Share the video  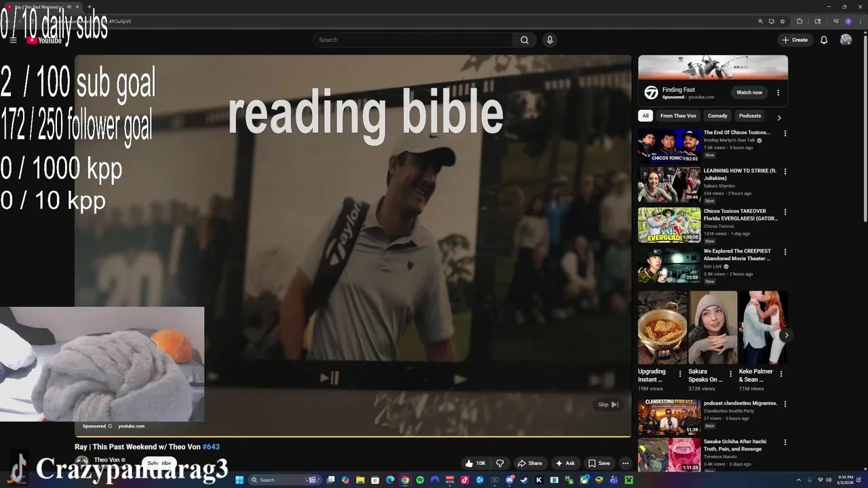[530, 464]
